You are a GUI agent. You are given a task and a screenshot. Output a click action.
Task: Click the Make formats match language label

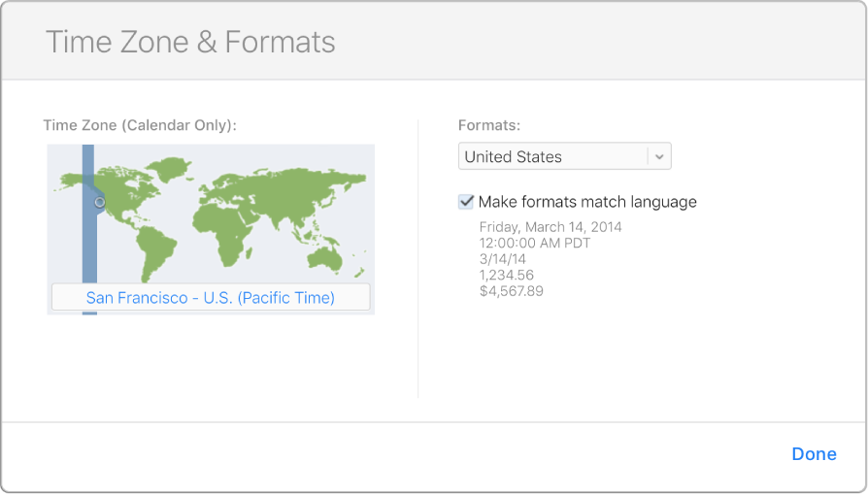click(x=587, y=202)
